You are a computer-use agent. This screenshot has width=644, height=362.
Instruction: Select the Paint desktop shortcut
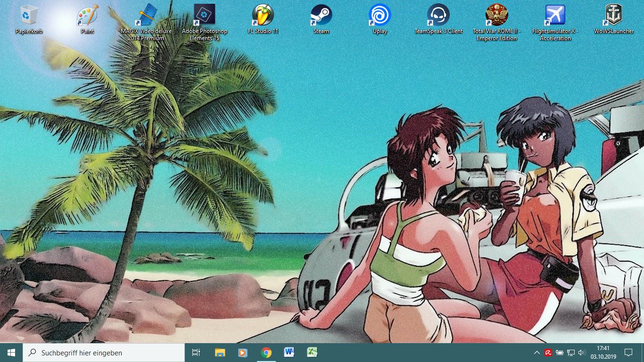pyautogui.click(x=87, y=19)
